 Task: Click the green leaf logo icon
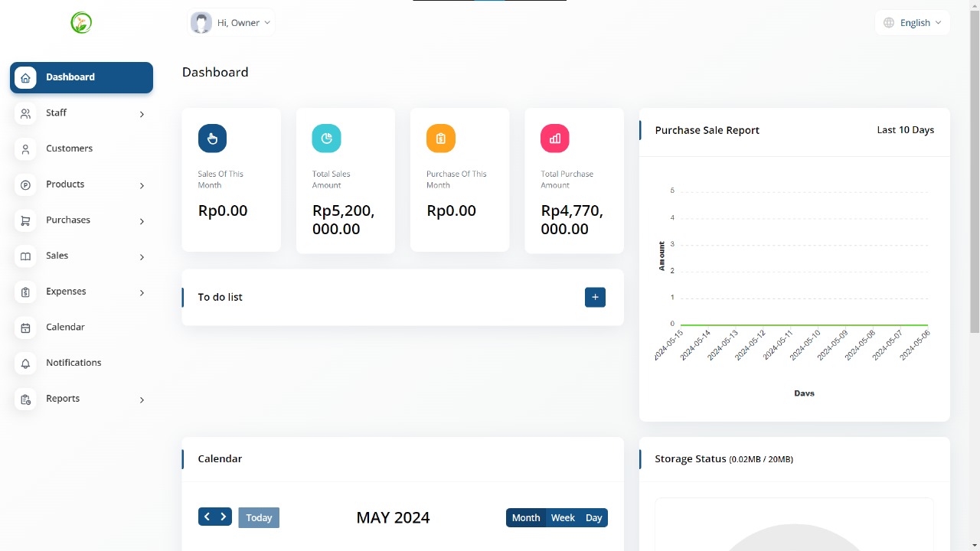81,23
